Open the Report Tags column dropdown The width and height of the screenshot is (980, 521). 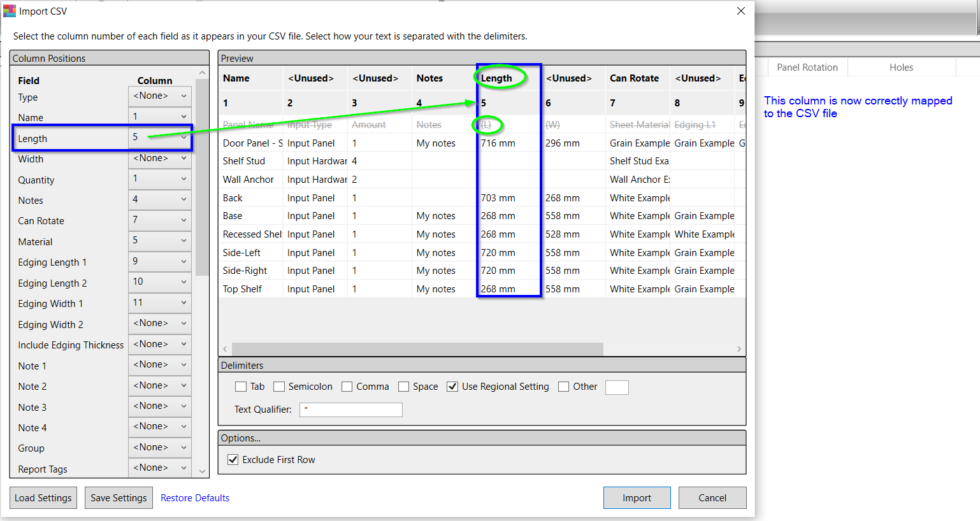tap(160, 467)
